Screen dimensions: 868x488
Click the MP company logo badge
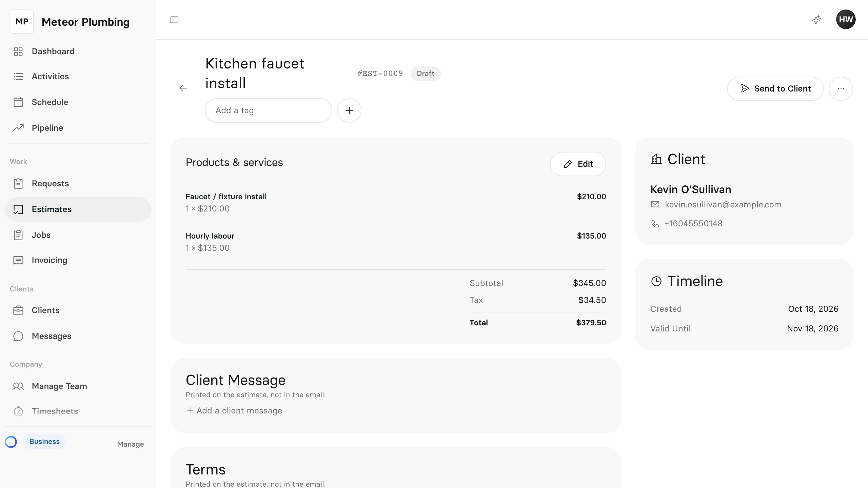coord(22,22)
